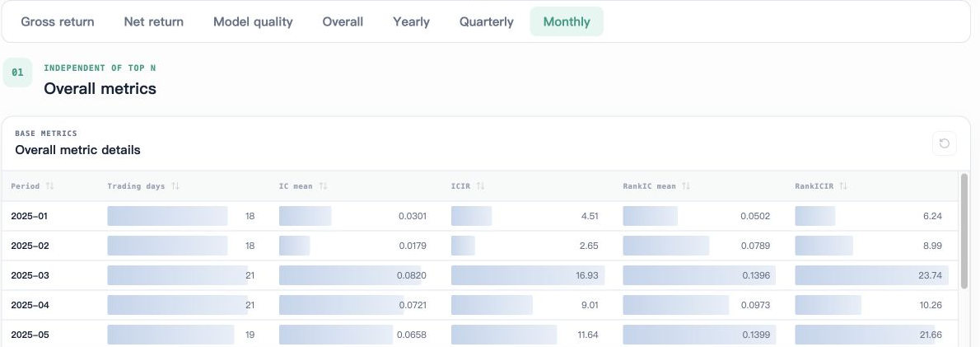Click the IC mean sort arrows

[323, 186]
